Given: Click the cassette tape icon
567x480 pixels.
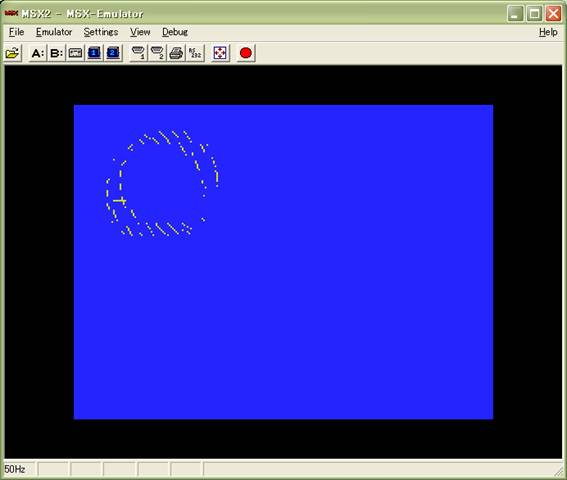Looking at the screenshot, I should (75, 53).
